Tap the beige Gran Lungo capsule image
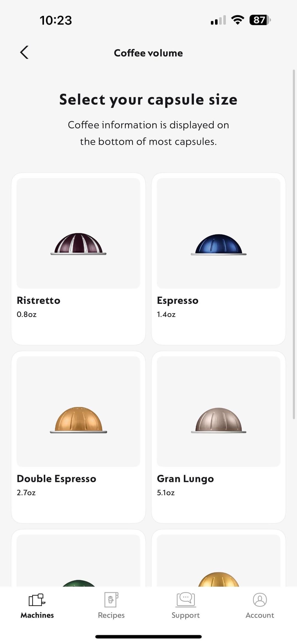The image size is (297, 644). click(219, 421)
